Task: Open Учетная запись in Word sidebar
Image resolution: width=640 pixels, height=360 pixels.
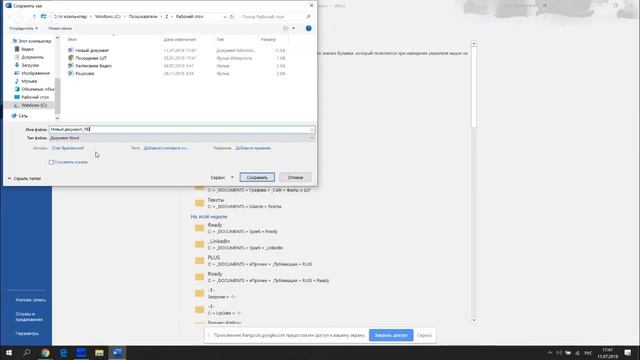Action: (x=31, y=300)
